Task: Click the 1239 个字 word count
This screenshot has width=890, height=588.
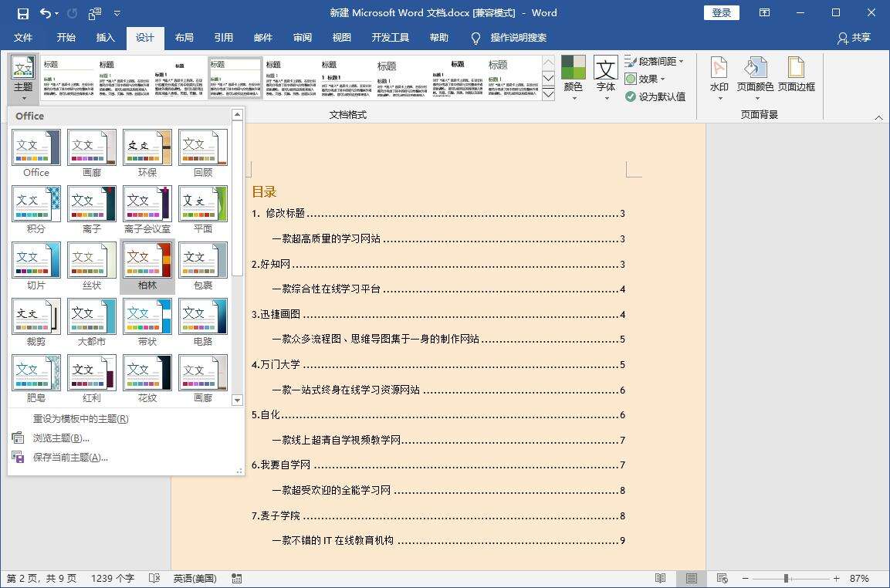Action: [x=113, y=578]
